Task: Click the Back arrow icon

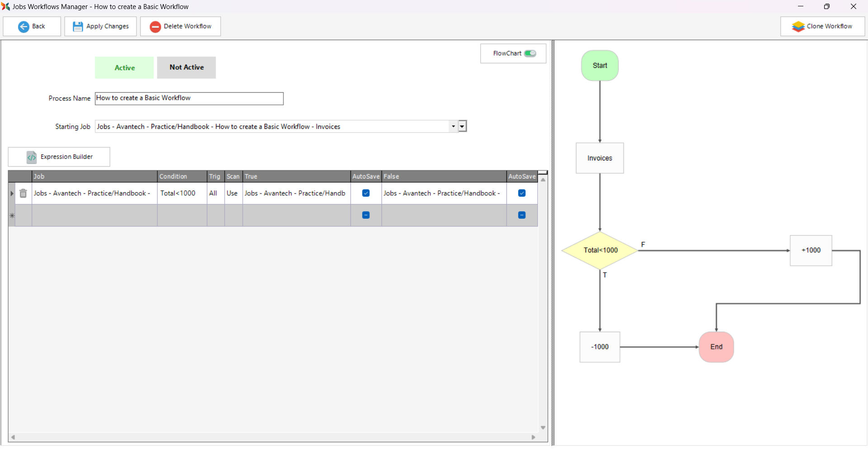Action: 24,27
